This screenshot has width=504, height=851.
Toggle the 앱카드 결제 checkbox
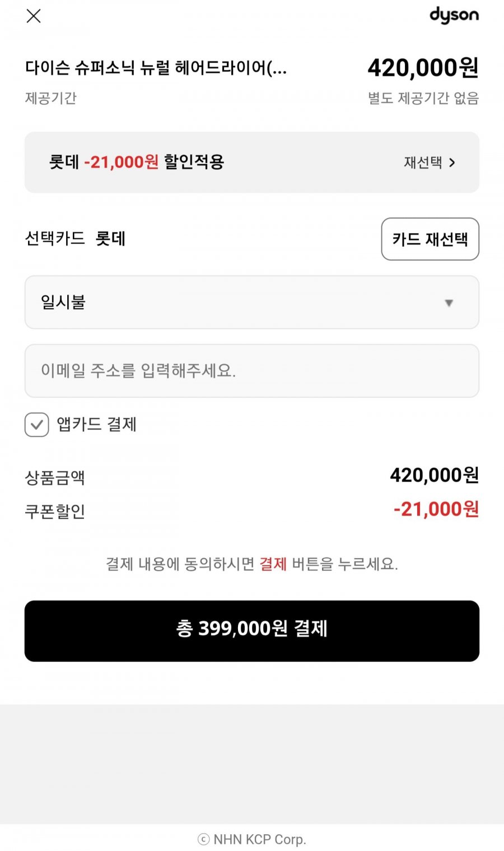(x=37, y=425)
